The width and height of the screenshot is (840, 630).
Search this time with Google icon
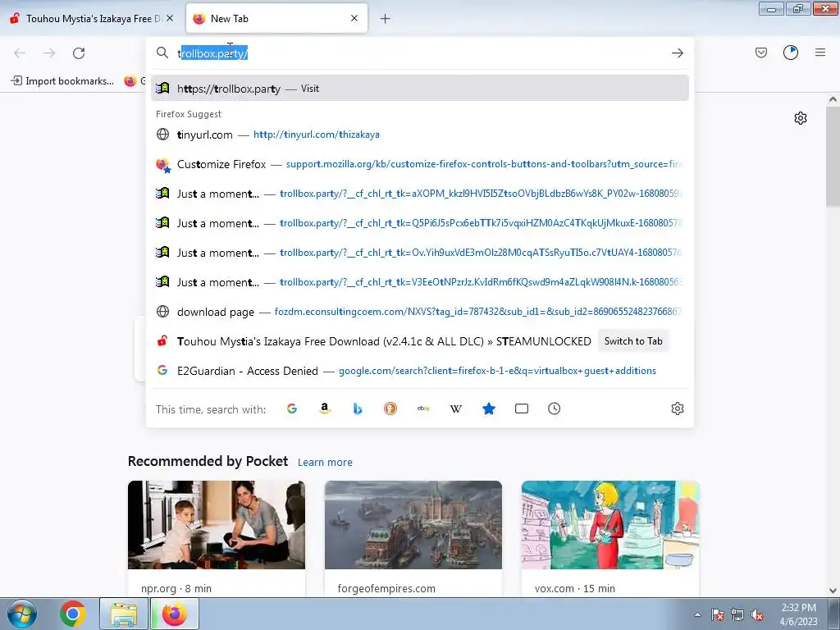tap(292, 409)
